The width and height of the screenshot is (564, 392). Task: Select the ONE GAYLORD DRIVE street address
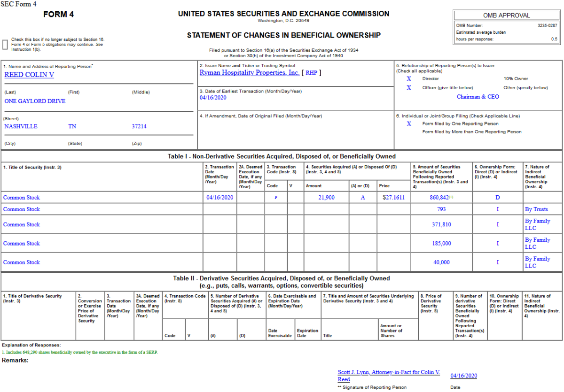[35, 101]
